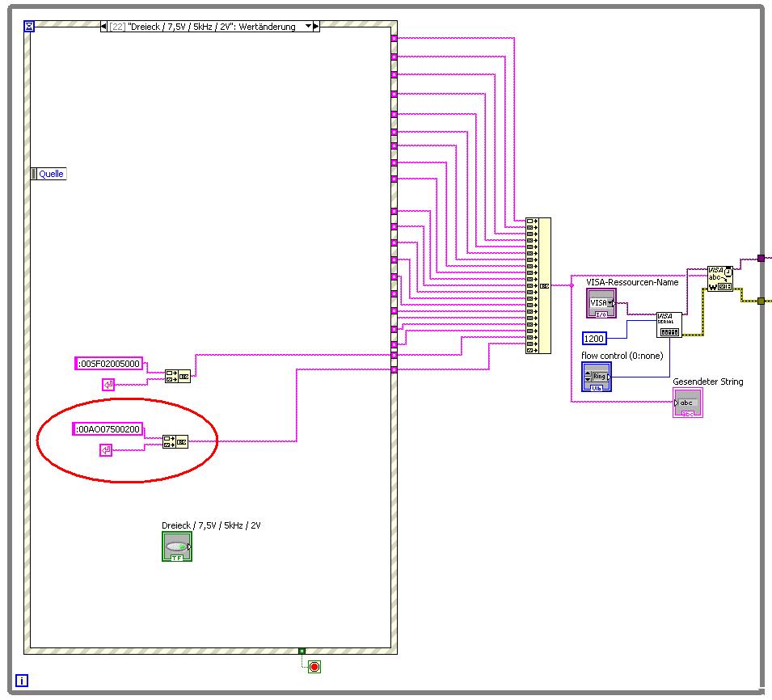
Task: Click the VISA resource name terminal
Action: (x=601, y=303)
